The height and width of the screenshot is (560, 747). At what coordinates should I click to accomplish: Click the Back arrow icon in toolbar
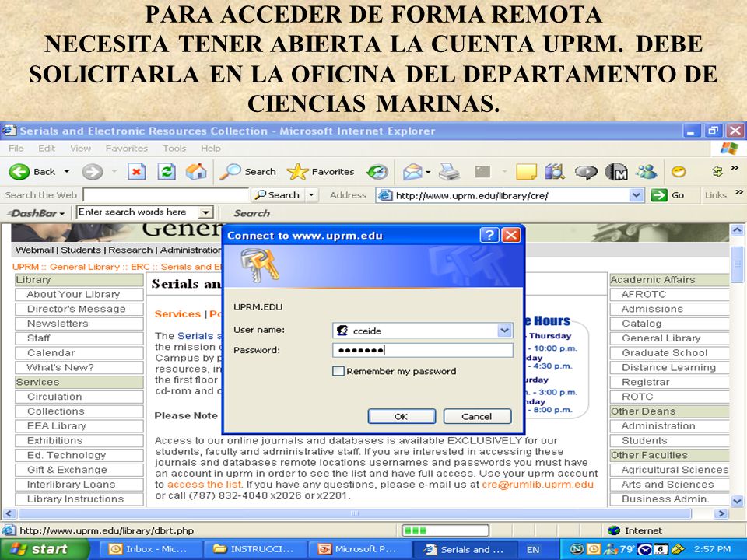(19, 171)
